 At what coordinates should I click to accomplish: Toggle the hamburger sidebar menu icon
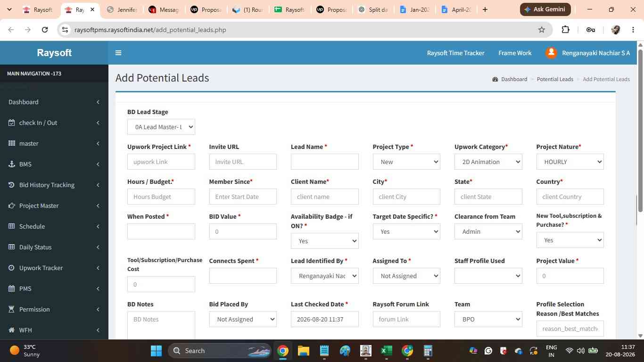118,53
